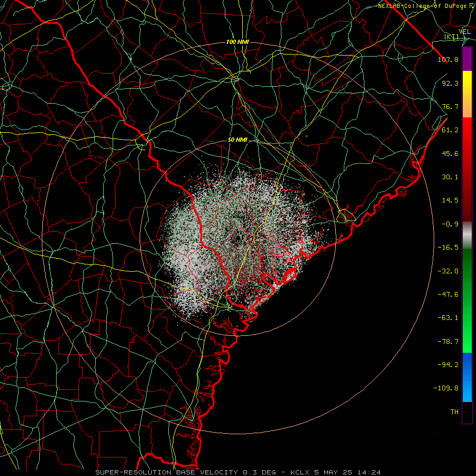Select the 92.3 scale value
The height and width of the screenshot is (476, 476).
450,83
